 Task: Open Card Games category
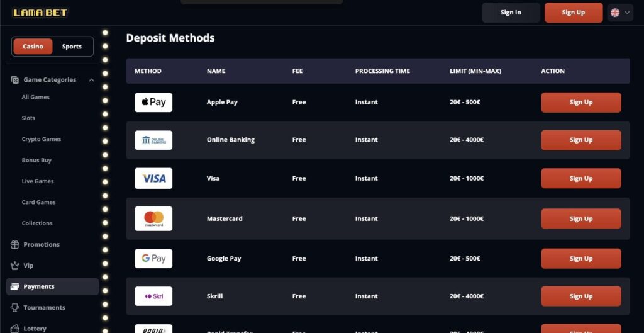click(38, 202)
